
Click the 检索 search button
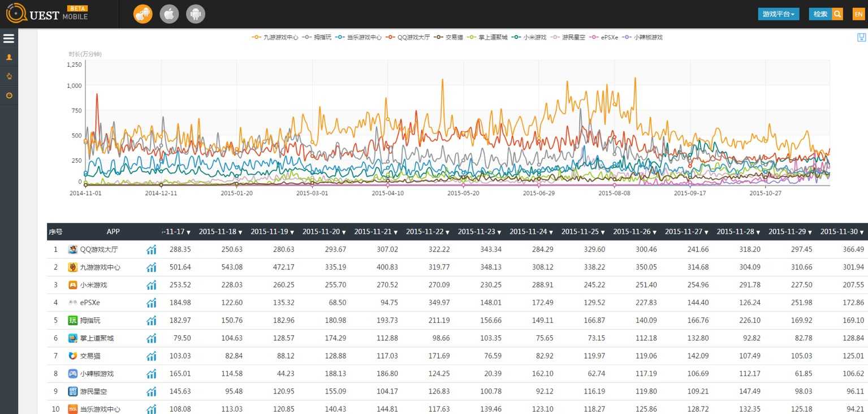pyautogui.click(x=820, y=14)
